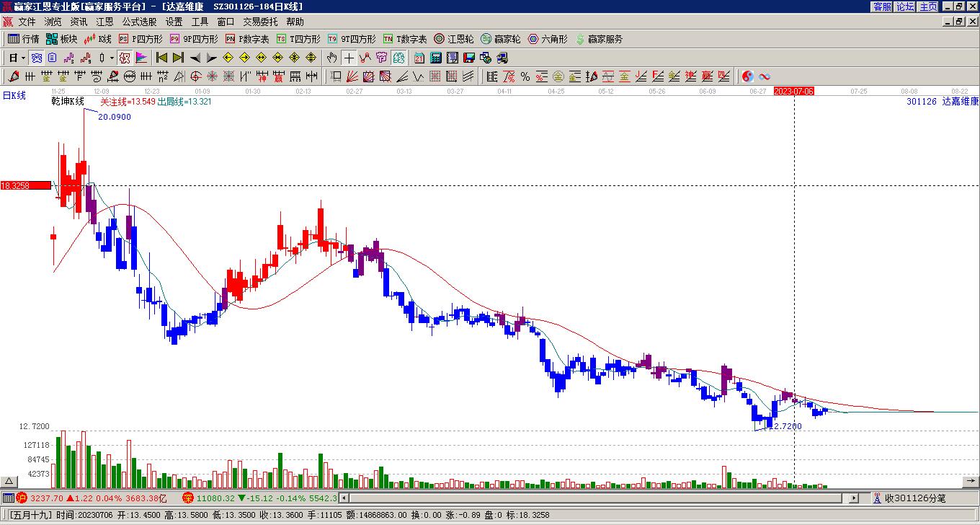This screenshot has width=980, height=525.
Task: Switch to K线 chart view
Action: (x=97, y=39)
